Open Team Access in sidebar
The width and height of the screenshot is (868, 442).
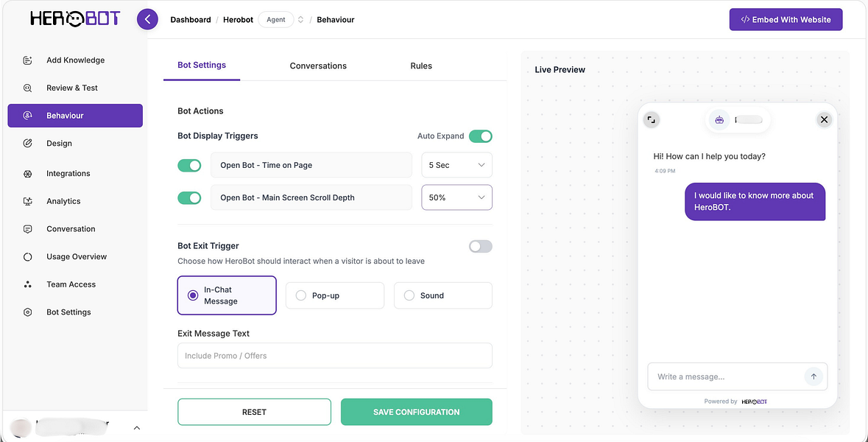(x=75, y=284)
